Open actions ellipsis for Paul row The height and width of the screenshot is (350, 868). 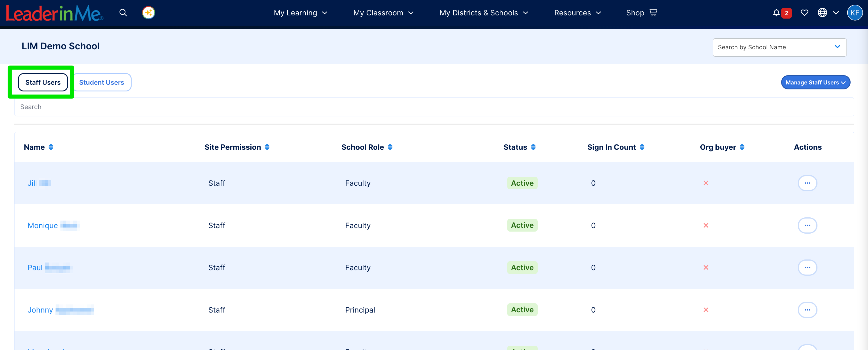[x=807, y=268]
